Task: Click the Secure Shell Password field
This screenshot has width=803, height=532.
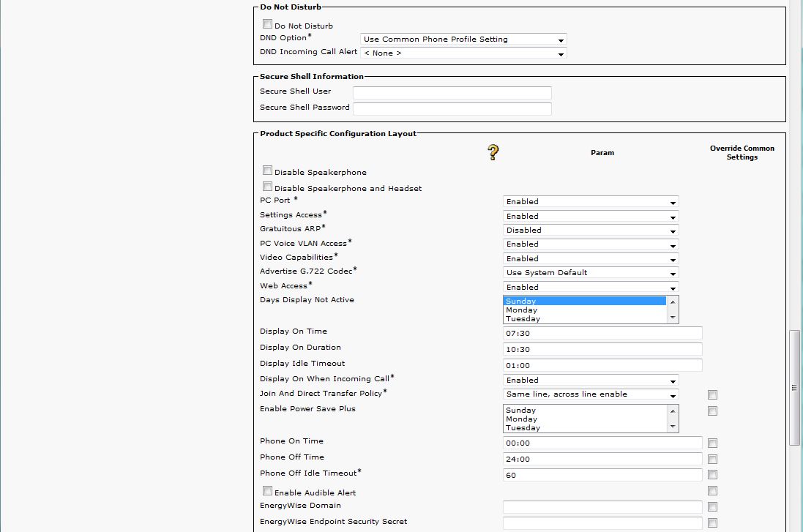Action: click(x=452, y=109)
